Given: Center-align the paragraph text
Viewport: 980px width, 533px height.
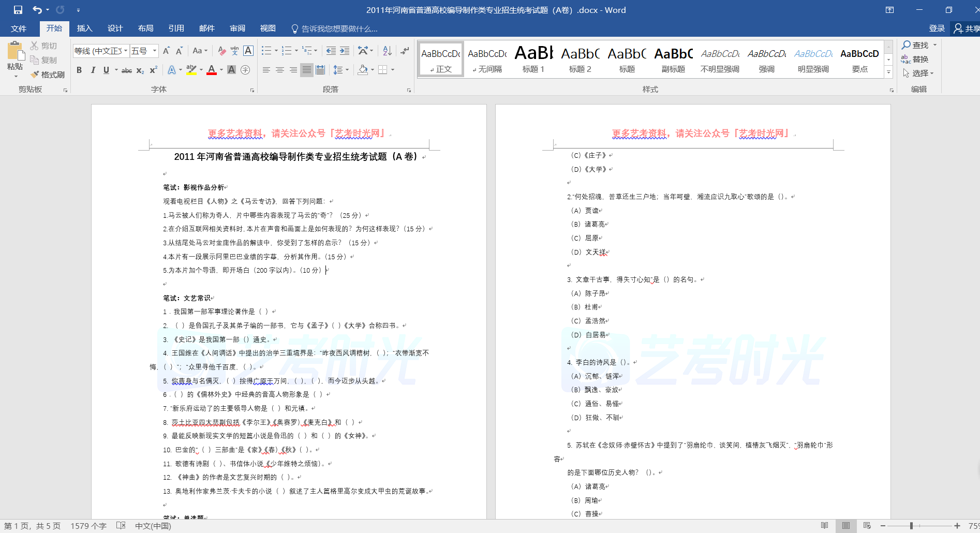Looking at the screenshot, I should [280, 70].
